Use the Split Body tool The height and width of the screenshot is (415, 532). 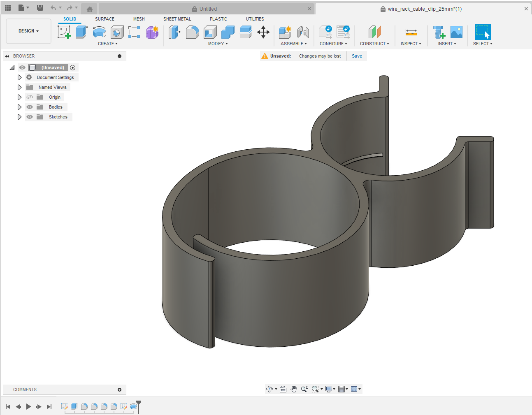point(245,32)
